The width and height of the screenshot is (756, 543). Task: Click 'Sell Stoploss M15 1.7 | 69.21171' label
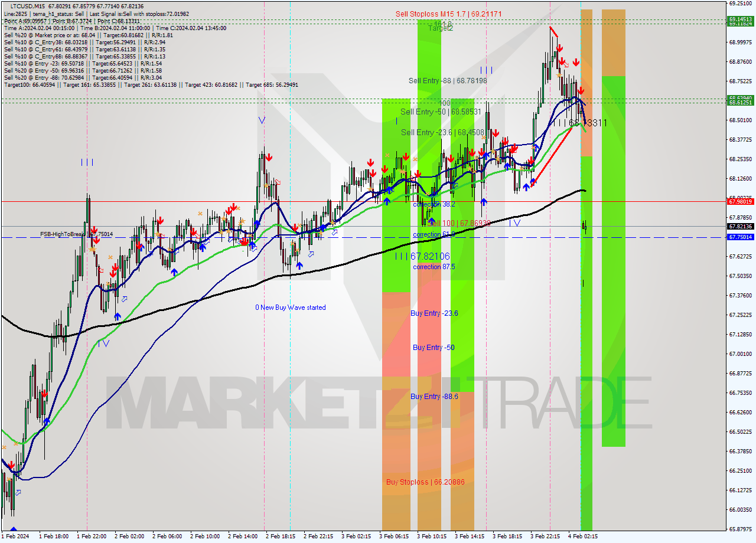449,14
